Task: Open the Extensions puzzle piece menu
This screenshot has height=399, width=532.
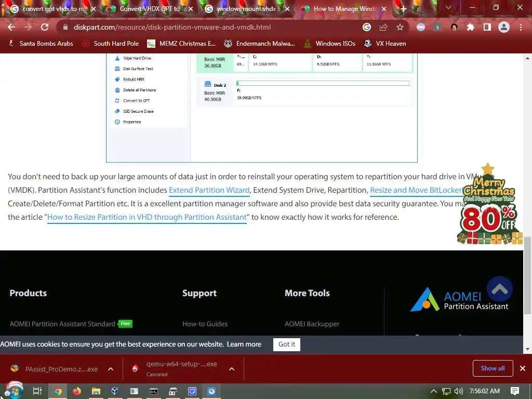Action: [471, 27]
